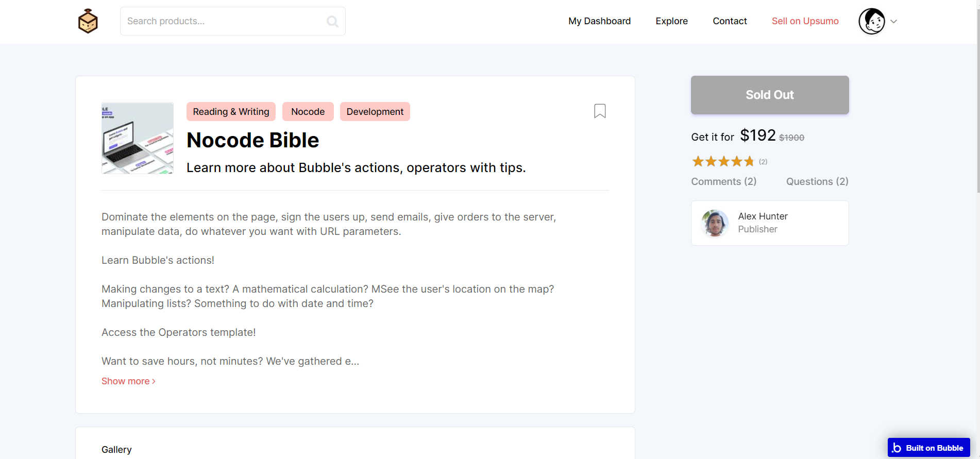
Task: Click the Built on Bubble badge
Action: point(928,448)
